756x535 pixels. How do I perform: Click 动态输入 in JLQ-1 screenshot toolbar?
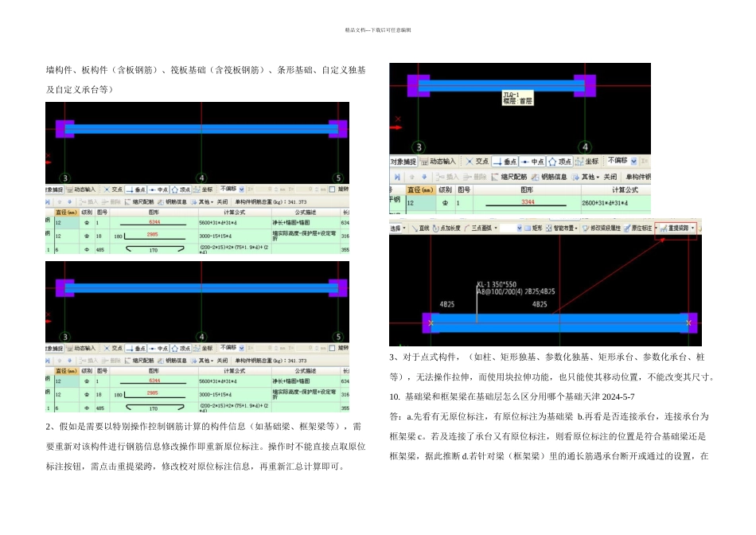(438, 161)
